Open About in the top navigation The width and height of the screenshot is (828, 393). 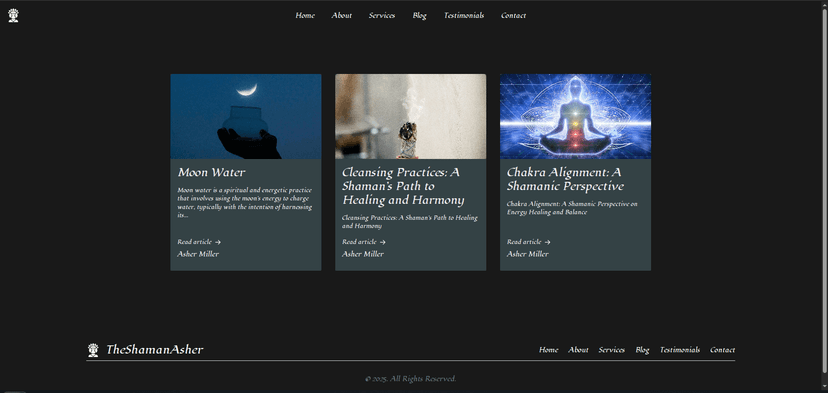pyautogui.click(x=342, y=15)
